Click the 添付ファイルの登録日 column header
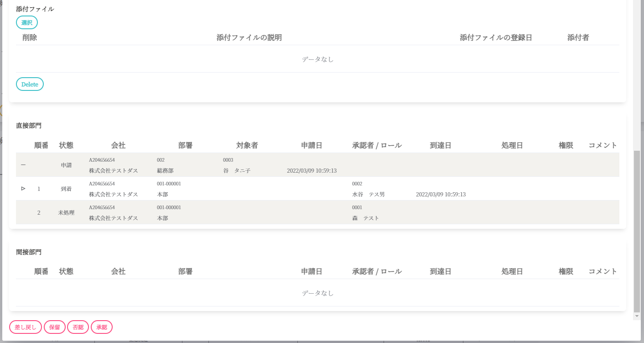 496,37
